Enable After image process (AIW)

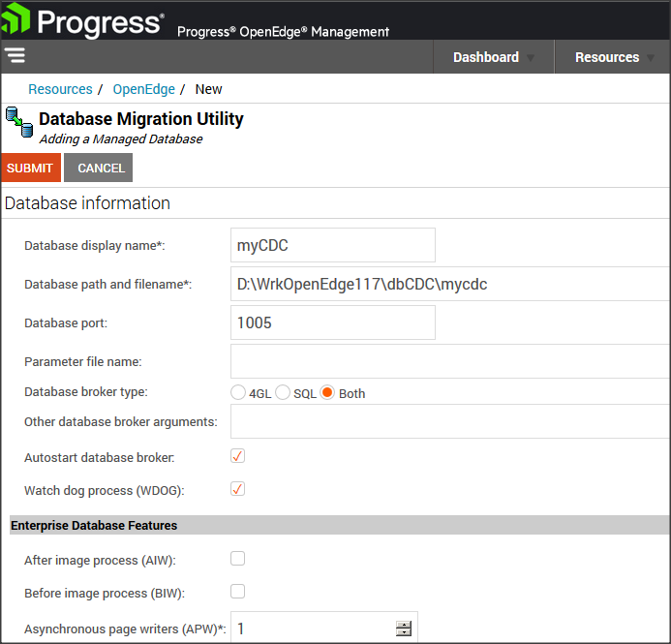click(237, 559)
